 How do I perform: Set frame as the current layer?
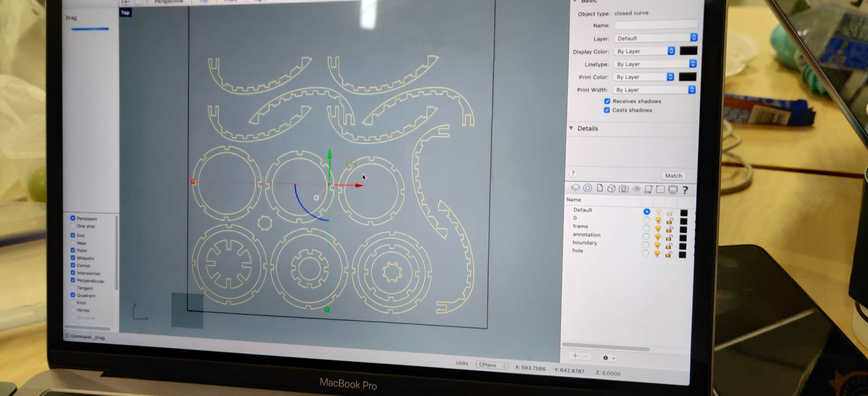coord(646,228)
